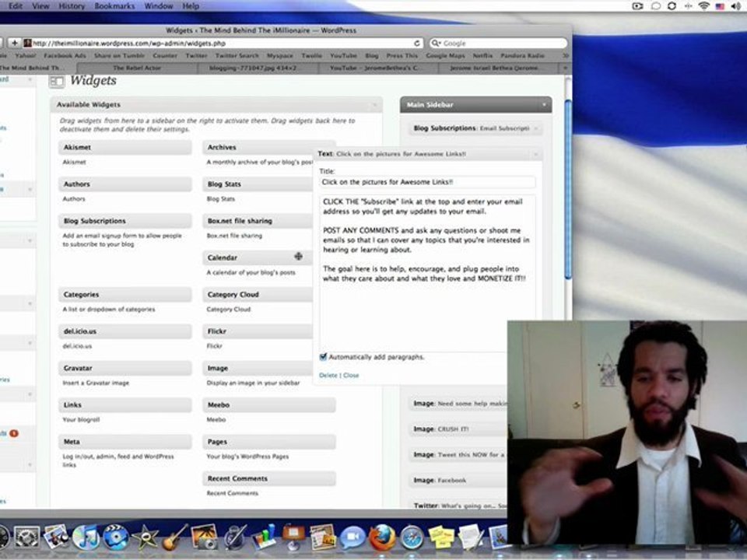
Task: Open the Press This bookmarklet
Action: point(402,56)
